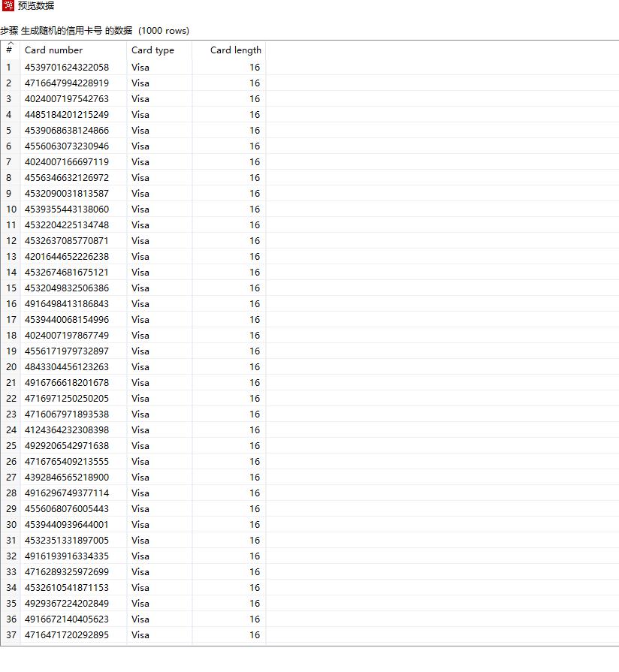
Task: Click card length 16 in row 36
Action: pyautogui.click(x=255, y=619)
